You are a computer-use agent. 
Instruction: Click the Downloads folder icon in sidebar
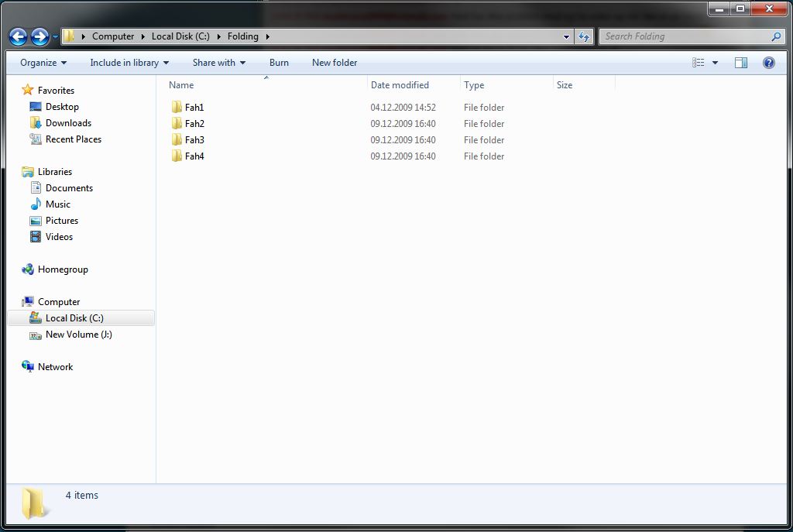(x=36, y=123)
